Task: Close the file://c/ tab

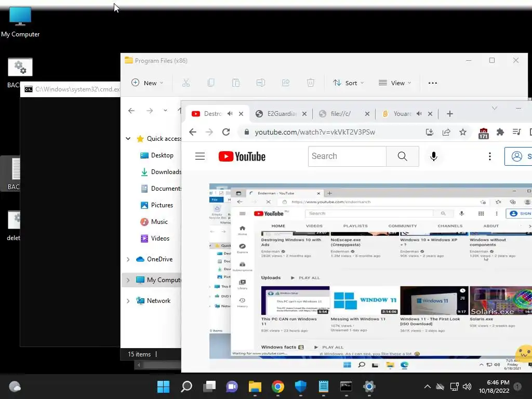Action: coord(367,114)
